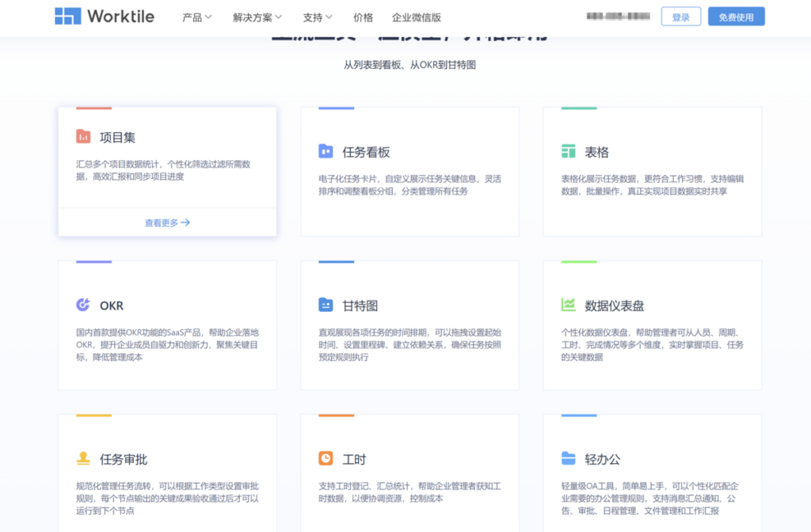
Task: Open 查看更多 link on the 项目集 card
Action: pyautogui.click(x=166, y=222)
